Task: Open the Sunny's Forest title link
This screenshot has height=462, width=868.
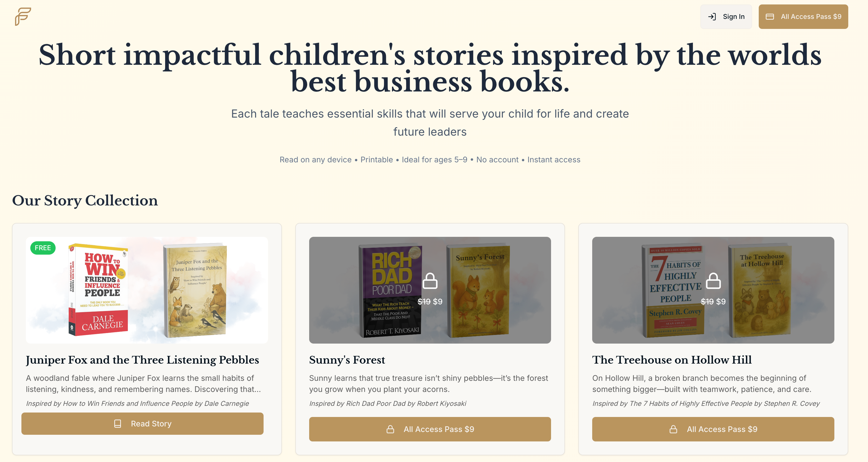Action: (347, 360)
